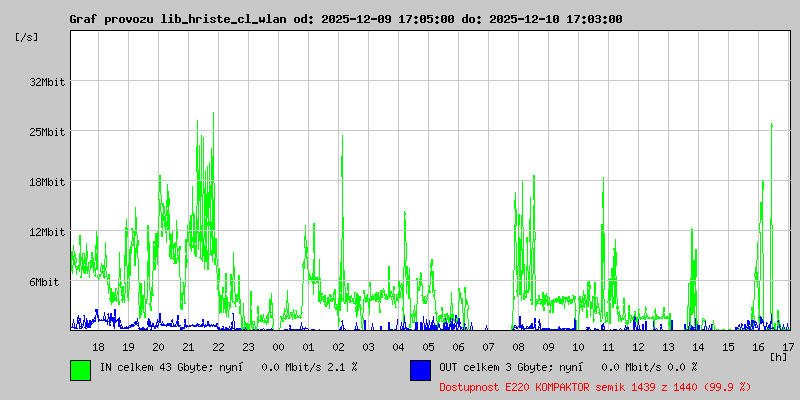This screenshot has height=400, width=800.
Task: Select the '25Mbit' y-axis label
Action: pyautogui.click(x=47, y=132)
